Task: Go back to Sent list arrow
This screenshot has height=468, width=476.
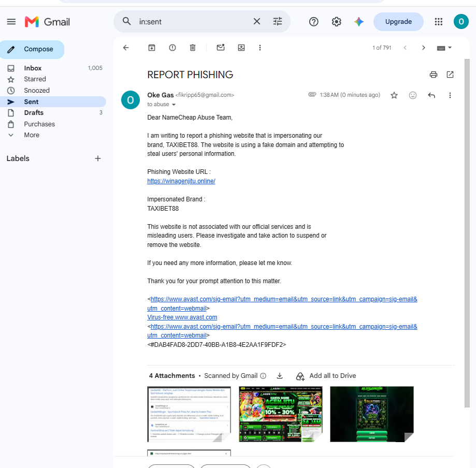Action: [x=126, y=48]
